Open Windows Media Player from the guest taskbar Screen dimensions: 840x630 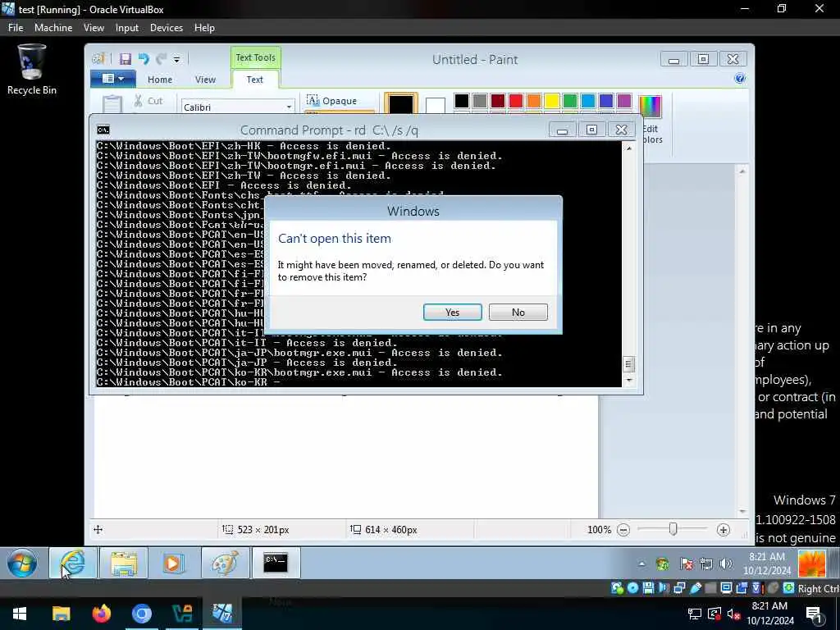coord(174,563)
